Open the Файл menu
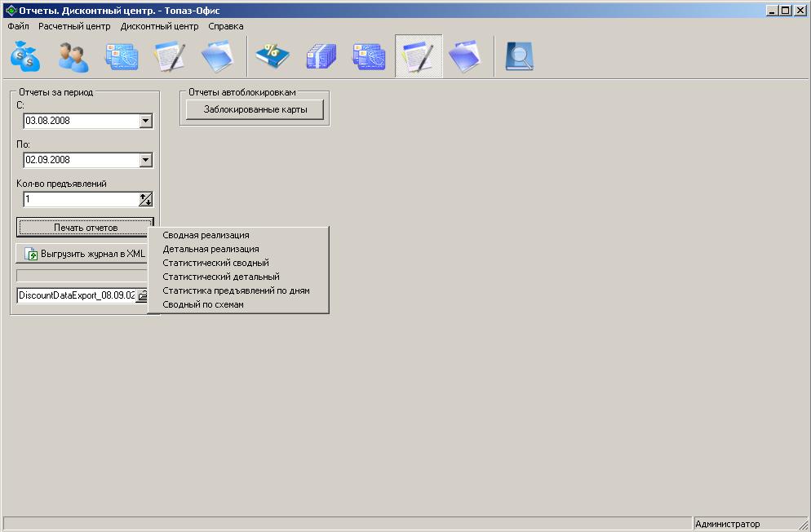Viewport: 811px width, 532px height. [x=19, y=26]
